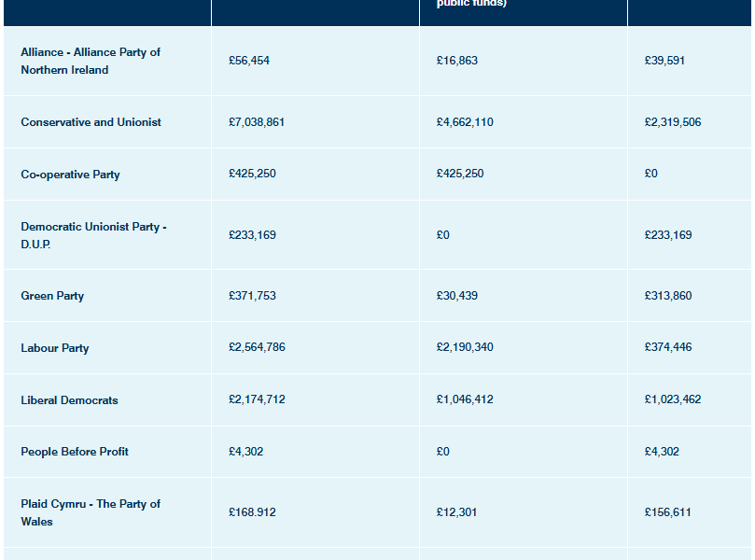Select the £7,038,861 Conservative amount
The width and height of the screenshot is (755, 560).
pyautogui.click(x=257, y=122)
